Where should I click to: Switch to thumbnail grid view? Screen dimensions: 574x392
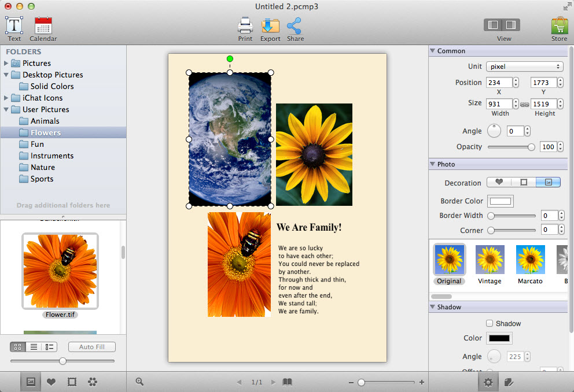coord(17,347)
